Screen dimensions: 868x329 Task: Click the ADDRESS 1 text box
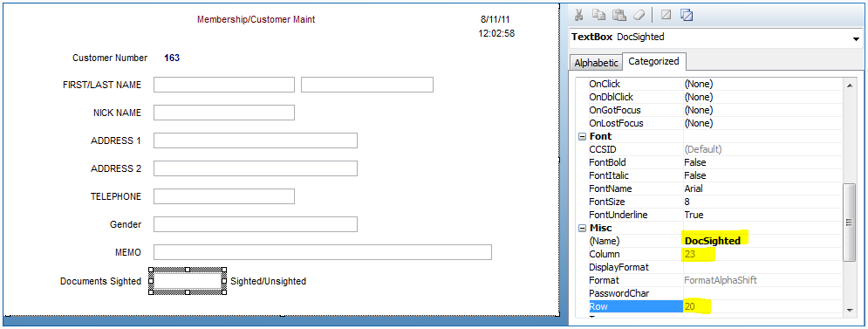coord(256,141)
